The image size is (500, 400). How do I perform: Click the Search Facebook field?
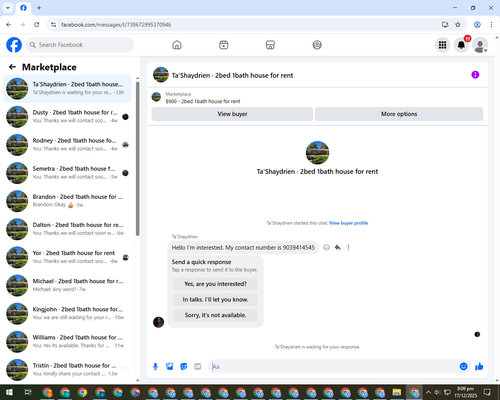pos(80,45)
